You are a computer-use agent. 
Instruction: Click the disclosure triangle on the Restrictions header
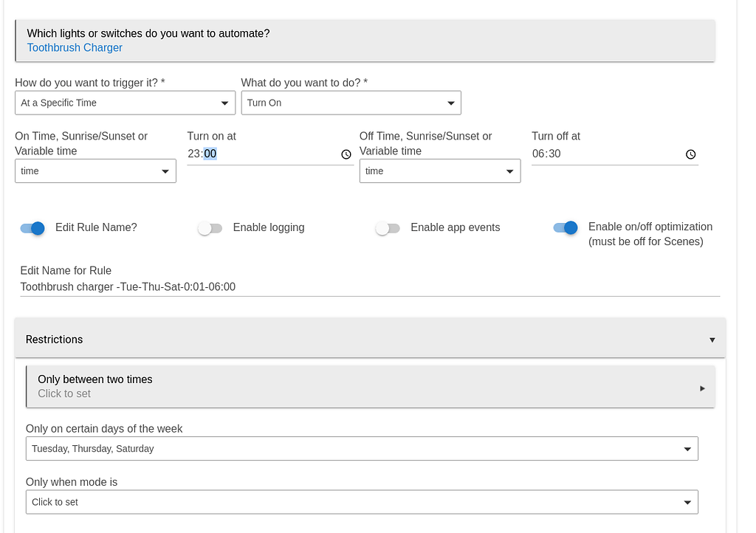[x=712, y=340]
